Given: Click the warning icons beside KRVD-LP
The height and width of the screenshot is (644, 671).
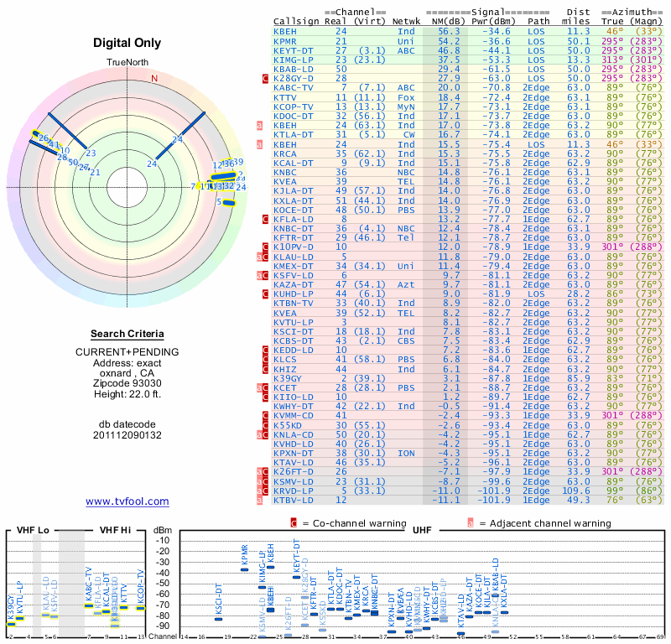Looking at the screenshot, I should [x=263, y=491].
